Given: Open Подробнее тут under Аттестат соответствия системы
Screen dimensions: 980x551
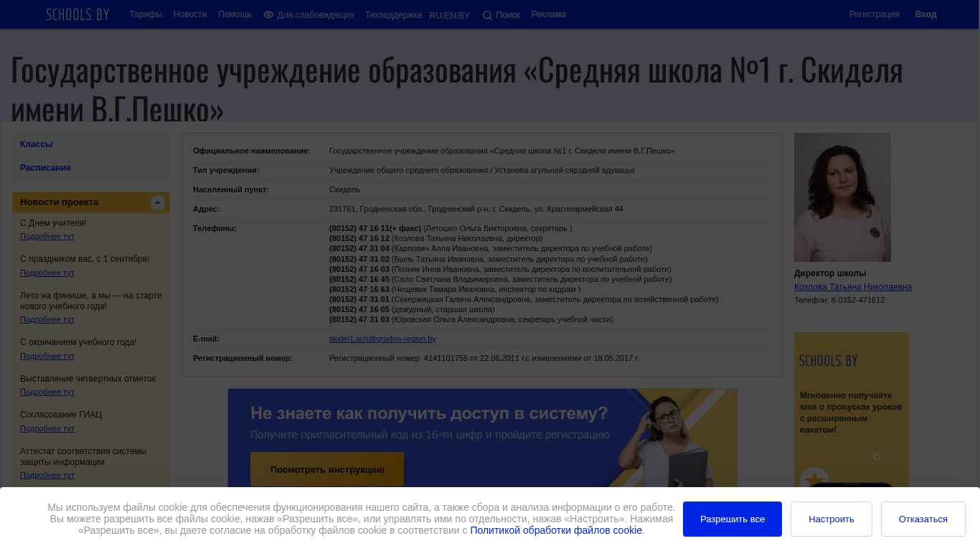Looking at the screenshot, I should click(47, 475).
